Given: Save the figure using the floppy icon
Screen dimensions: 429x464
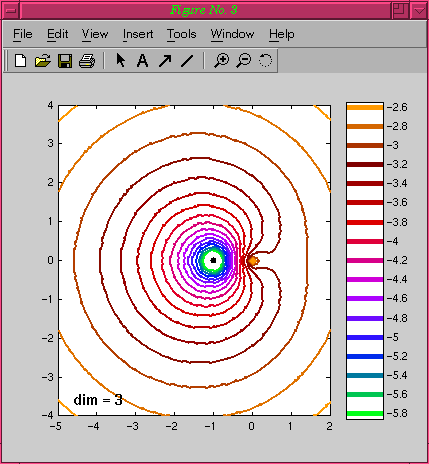Looking at the screenshot, I should [x=65, y=61].
